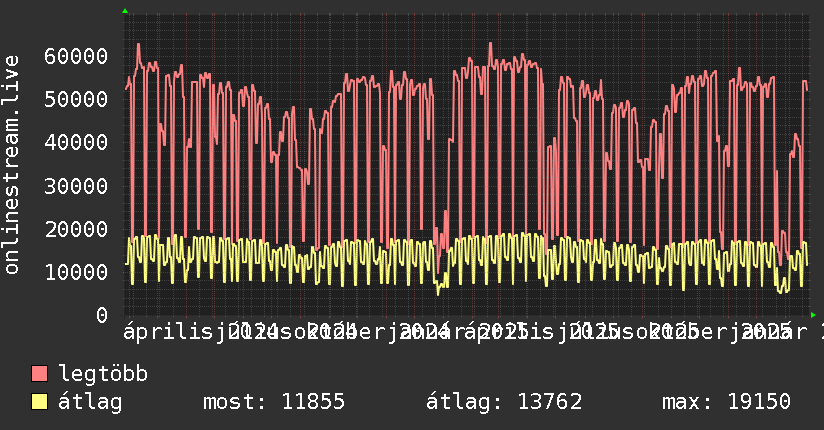Click the 60000 y-axis tick label
Screen dimensions: 824x430
tap(76, 56)
